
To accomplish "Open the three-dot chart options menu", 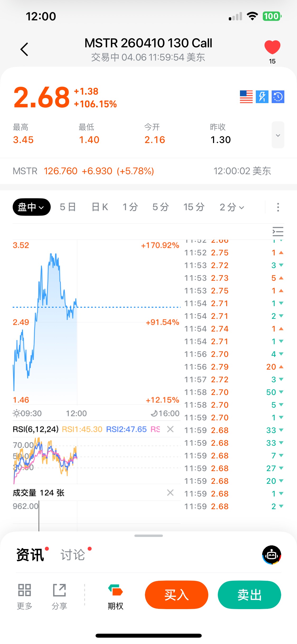I will coord(278,207).
